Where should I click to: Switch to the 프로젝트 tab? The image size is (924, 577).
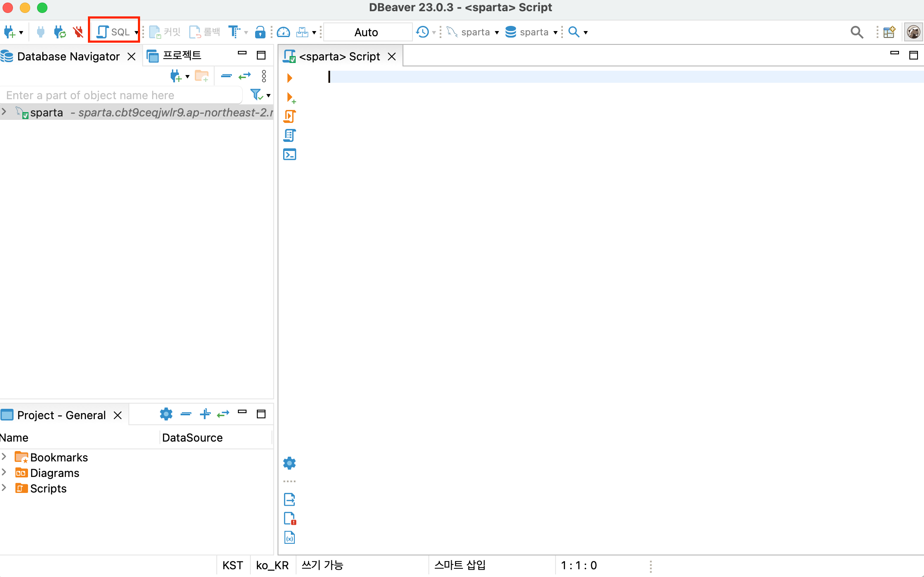coord(174,56)
